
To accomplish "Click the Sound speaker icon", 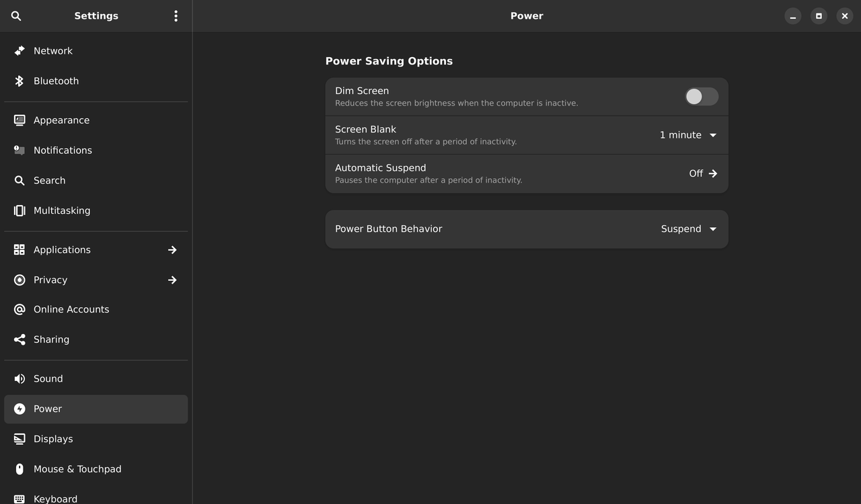I will (18, 378).
